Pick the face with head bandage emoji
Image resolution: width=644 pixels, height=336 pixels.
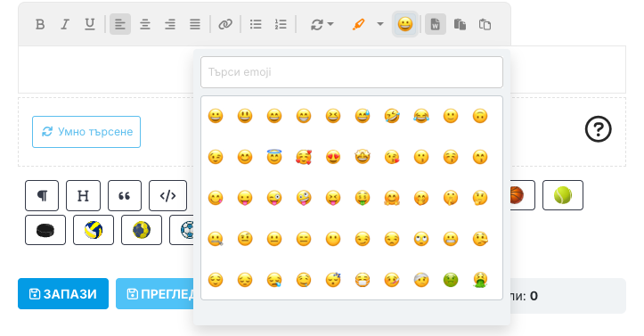(x=421, y=280)
